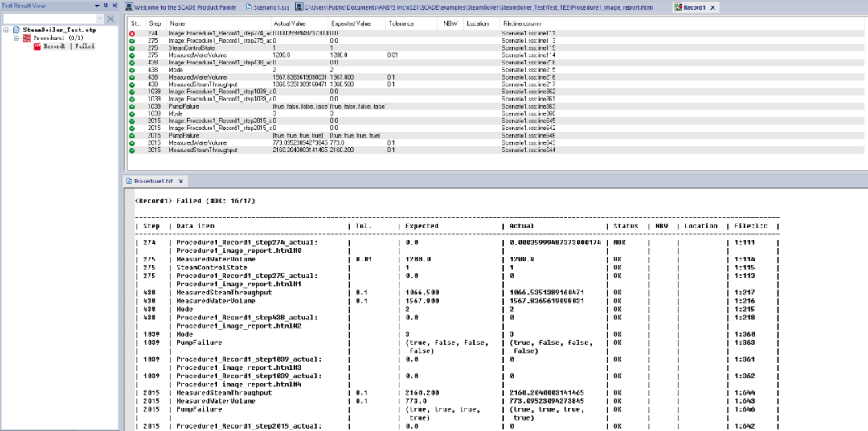The height and width of the screenshot is (431, 868).
Task: Click the 1567.8365619098031 actual value cell
Action: 300,77
